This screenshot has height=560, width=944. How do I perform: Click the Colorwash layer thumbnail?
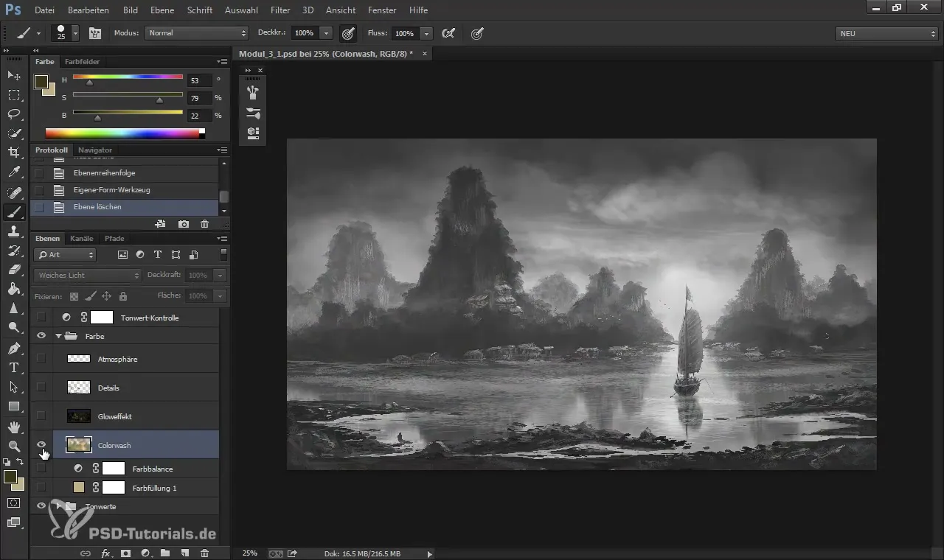pyautogui.click(x=78, y=445)
